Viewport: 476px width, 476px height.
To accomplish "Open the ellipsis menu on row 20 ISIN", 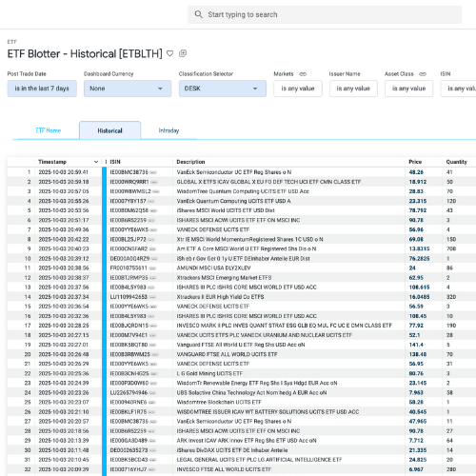I will (x=155, y=354).
